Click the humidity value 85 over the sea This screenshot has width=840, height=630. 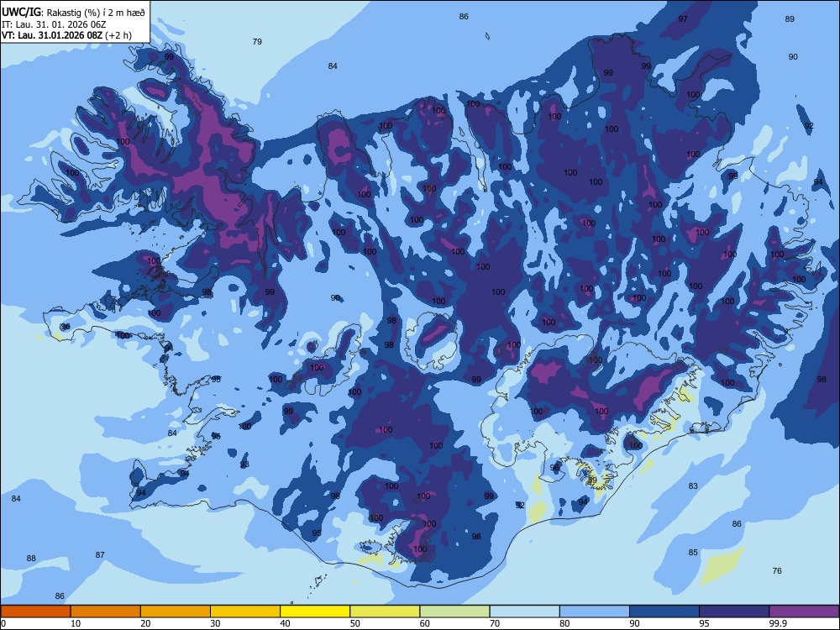[x=693, y=553]
